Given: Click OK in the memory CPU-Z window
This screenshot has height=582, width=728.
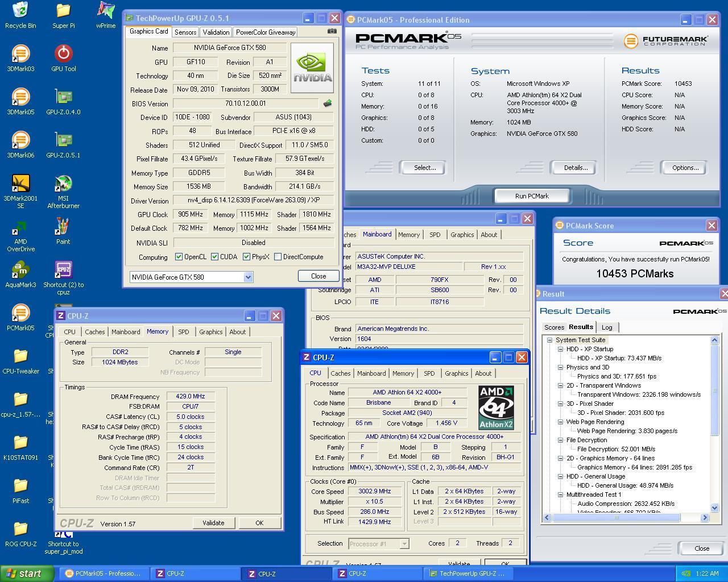Looking at the screenshot, I should 259,523.
